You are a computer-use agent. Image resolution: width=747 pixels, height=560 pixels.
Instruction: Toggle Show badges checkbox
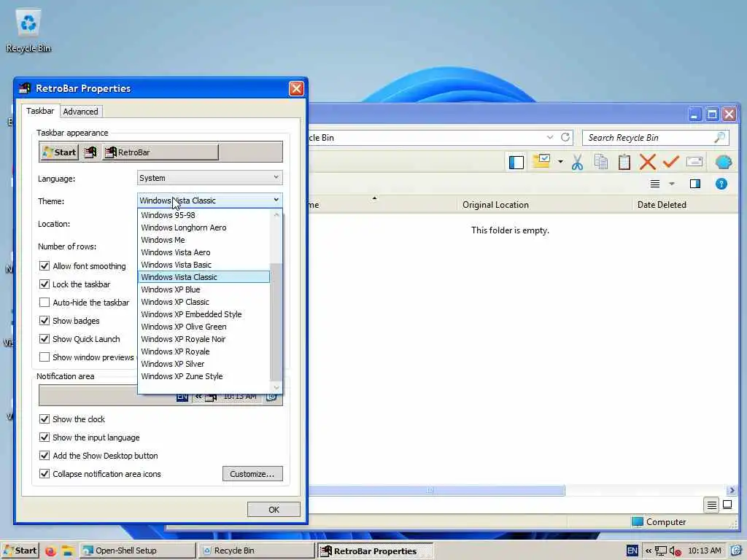[x=44, y=321]
